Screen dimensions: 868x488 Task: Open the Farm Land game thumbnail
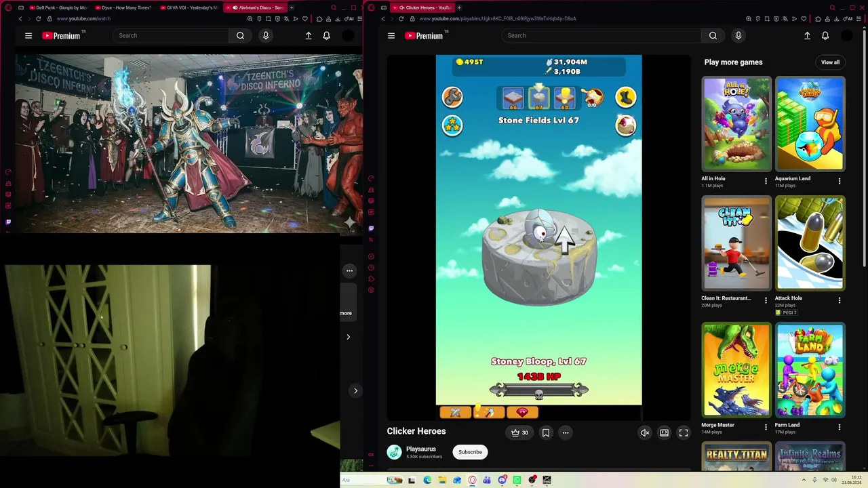[810, 369]
